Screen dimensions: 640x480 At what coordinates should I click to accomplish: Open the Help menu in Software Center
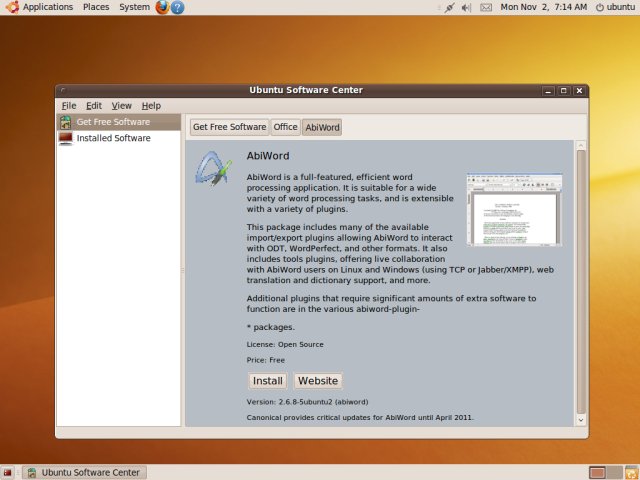tap(151, 106)
